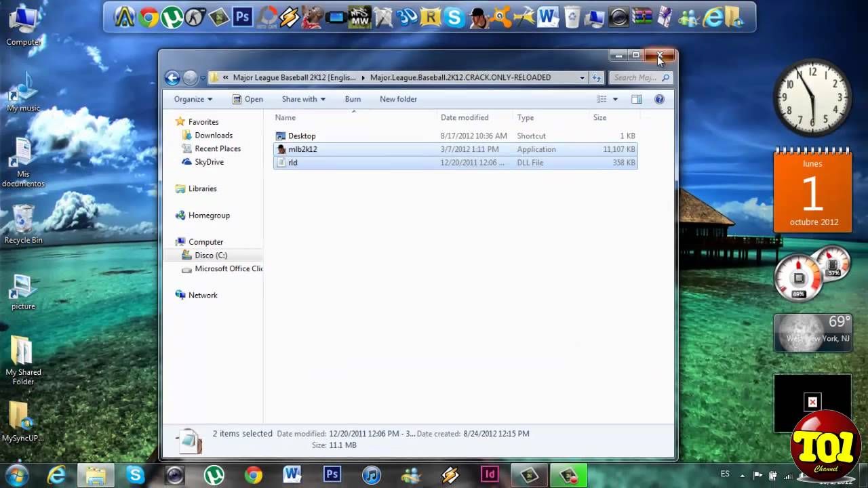
Task: Open the weather gadget showing 69°
Action: pos(813,332)
